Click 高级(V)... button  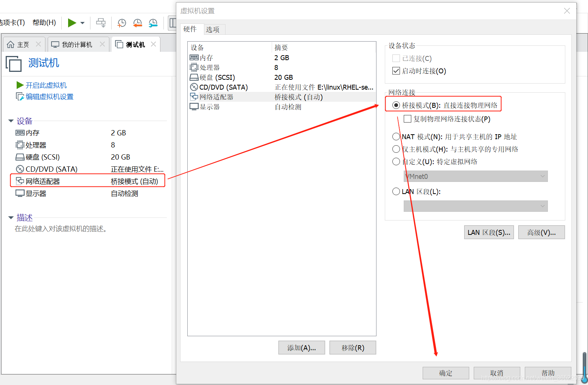pyautogui.click(x=541, y=232)
